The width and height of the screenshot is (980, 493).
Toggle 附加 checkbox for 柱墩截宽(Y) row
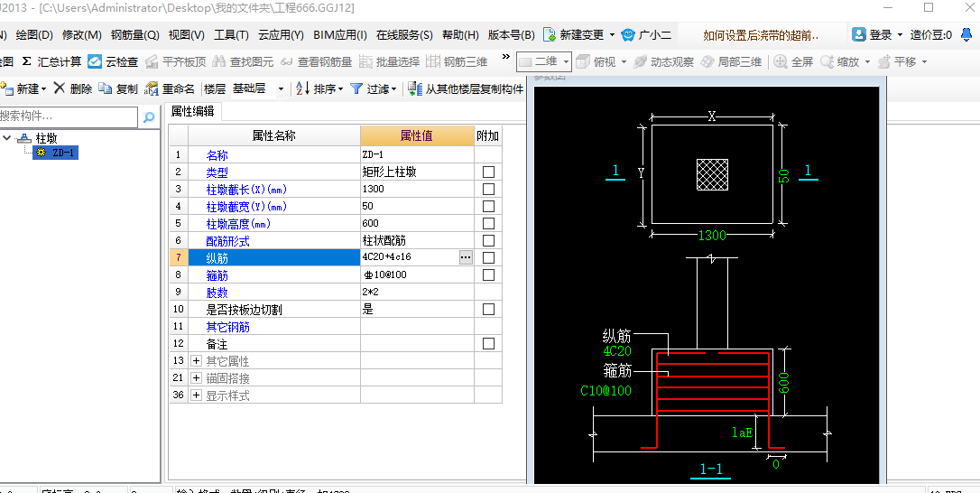tap(489, 206)
